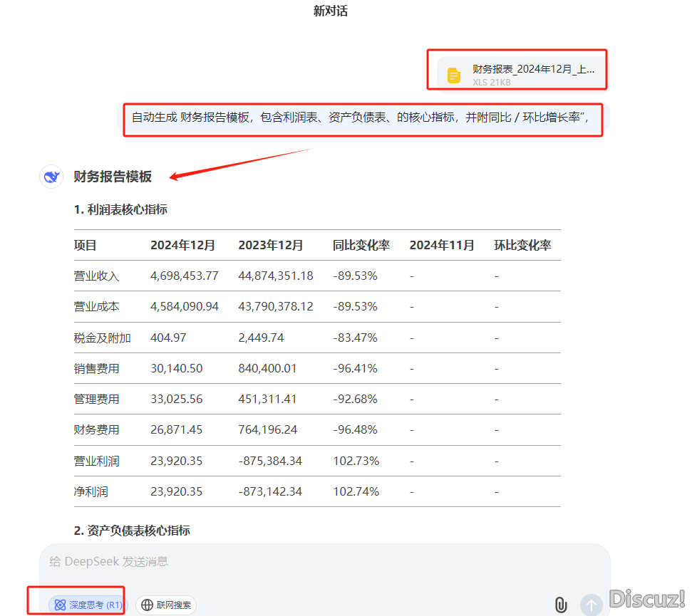Click the value 33,025.56
Image resolution: width=697 pixels, height=616 pixels.
[177, 399]
